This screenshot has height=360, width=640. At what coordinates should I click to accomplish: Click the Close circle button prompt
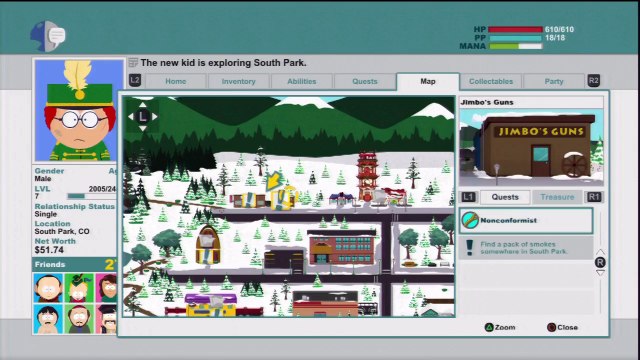click(x=562, y=327)
